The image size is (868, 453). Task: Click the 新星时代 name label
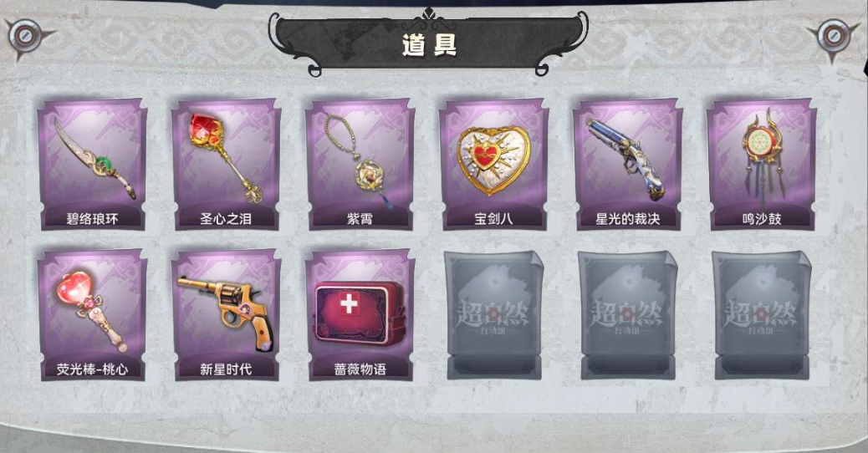pos(226,369)
